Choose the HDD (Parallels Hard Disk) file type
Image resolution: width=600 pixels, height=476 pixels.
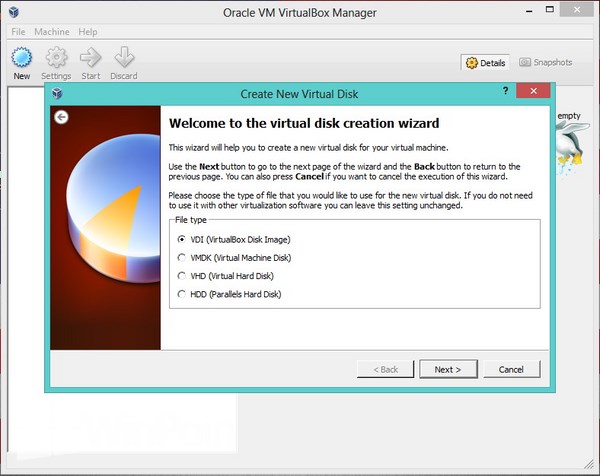[x=229, y=294]
